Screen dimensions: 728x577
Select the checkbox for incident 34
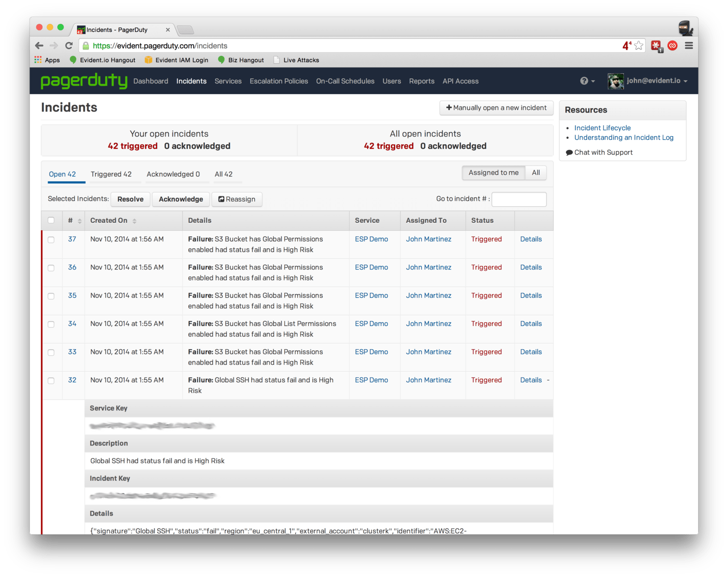click(x=51, y=324)
